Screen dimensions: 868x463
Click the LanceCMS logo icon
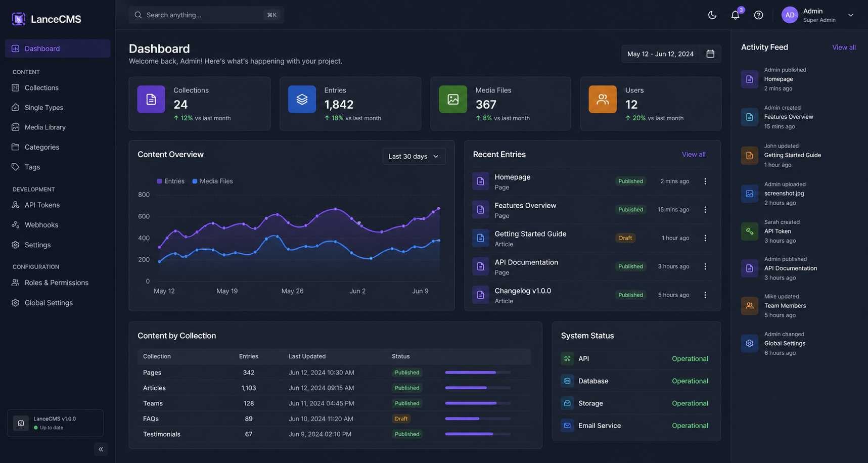[19, 19]
